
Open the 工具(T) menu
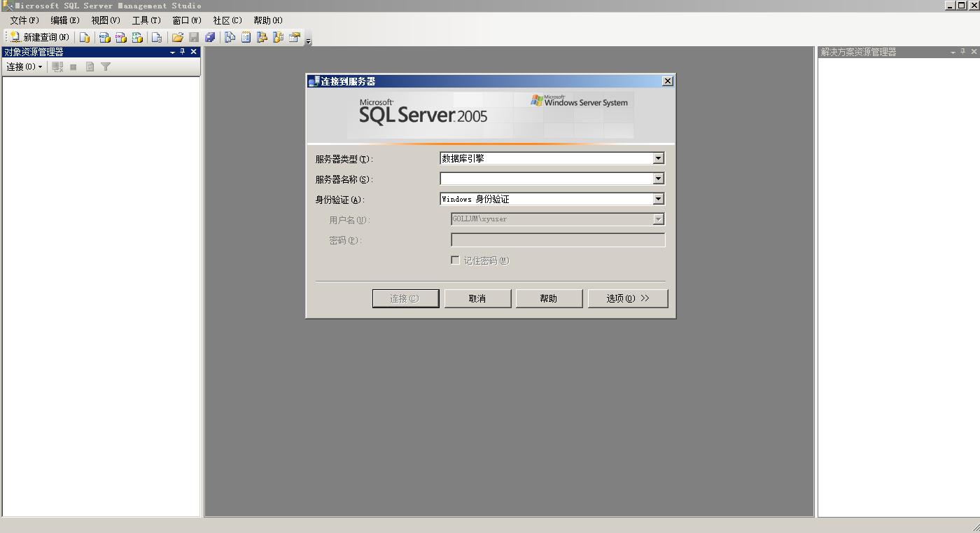(x=146, y=20)
